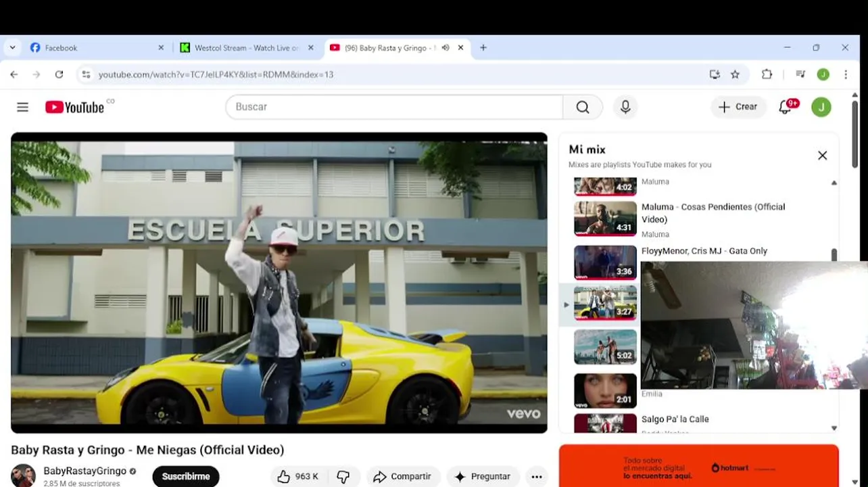The width and height of the screenshot is (868, 487).
Task: Dislike the video with thumbs down
Action: point(343,477)
